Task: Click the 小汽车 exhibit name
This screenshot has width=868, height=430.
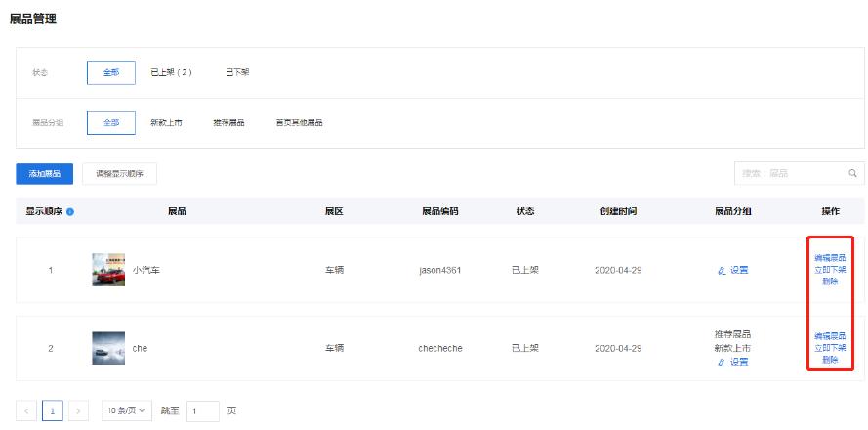Action: (x=146, y=271)
